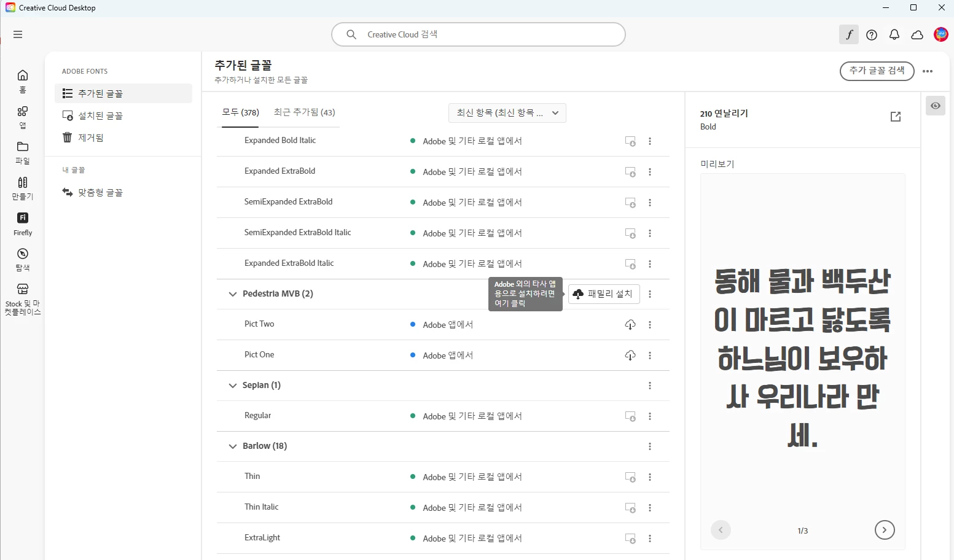Open the Discover compass section
The height and width of the screenshot is (560, 954).
(23, 259)
